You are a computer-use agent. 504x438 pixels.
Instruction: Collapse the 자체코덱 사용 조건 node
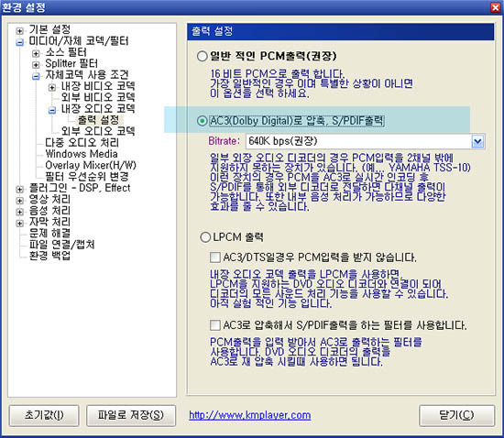[36, 76]
